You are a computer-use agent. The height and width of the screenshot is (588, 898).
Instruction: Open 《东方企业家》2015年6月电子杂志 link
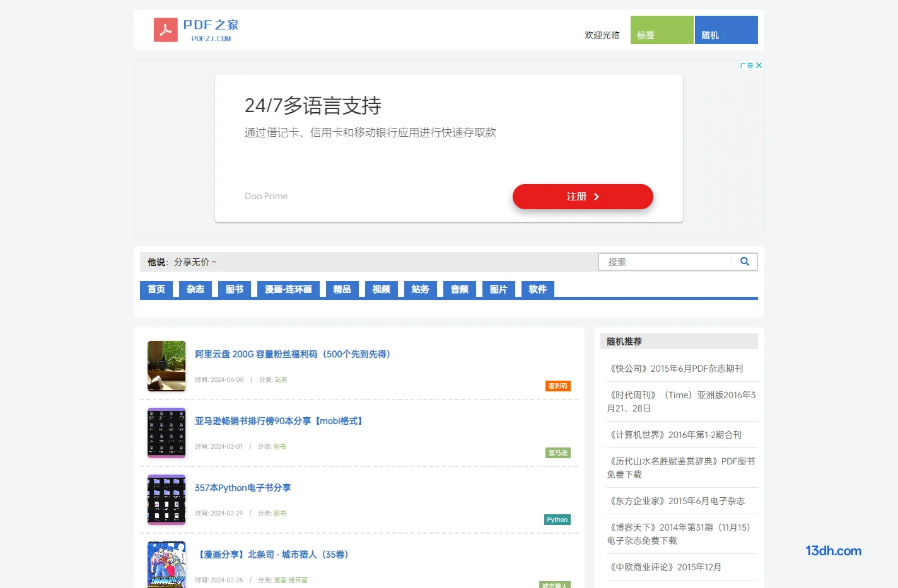click(x=676, y=501)
